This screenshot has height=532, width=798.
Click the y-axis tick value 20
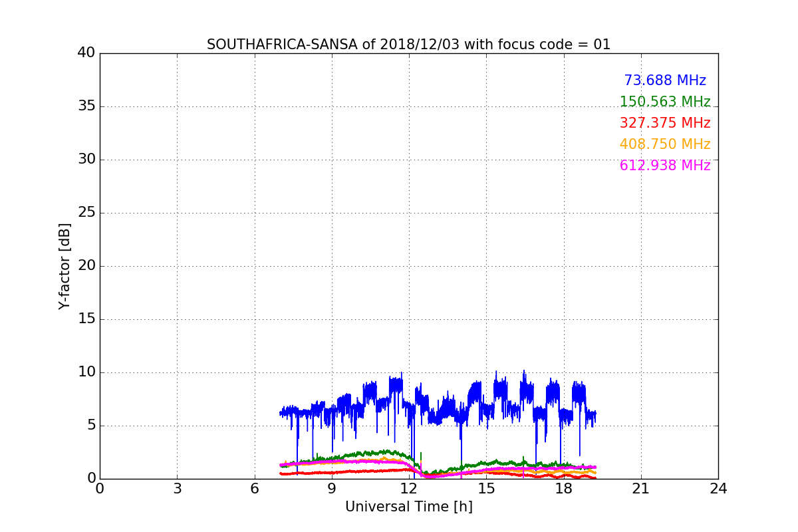pos(86,266)
